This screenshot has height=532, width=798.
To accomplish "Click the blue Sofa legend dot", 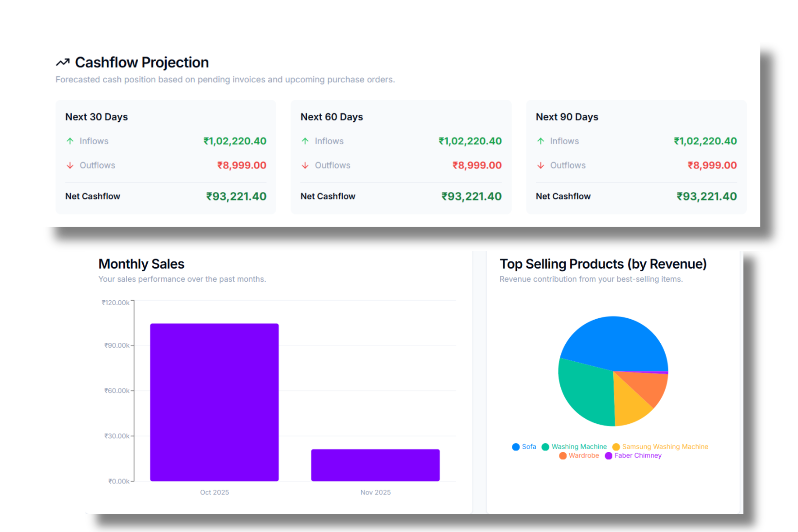I will click(515, 447).
